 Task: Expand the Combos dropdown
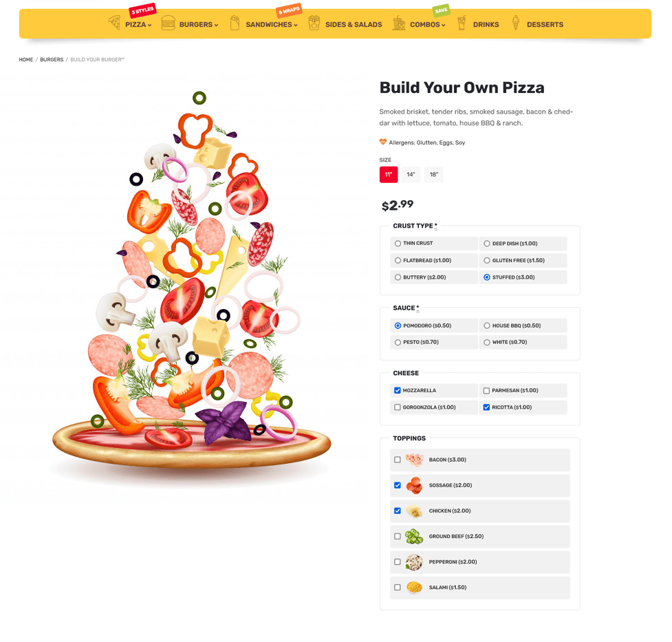click(428, 25)
